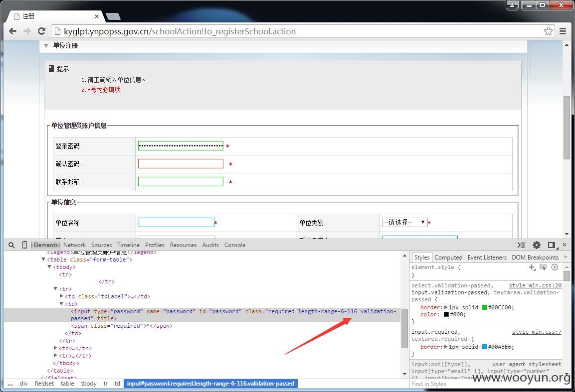Open the Resources tab
Viewport: 575px width, 392px height.
click(184, 245)
